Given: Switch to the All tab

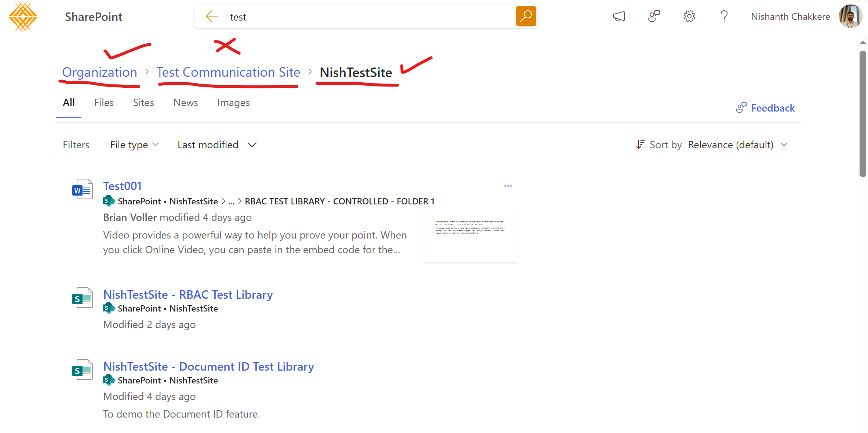Looking at the screenshot, I should (69, 103).
